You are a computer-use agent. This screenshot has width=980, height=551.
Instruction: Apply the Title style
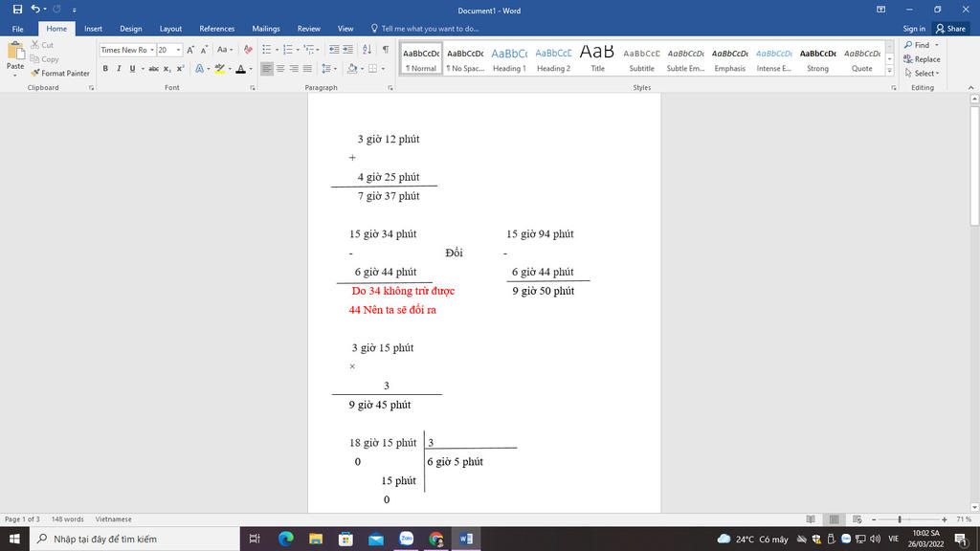click(597, 58)
